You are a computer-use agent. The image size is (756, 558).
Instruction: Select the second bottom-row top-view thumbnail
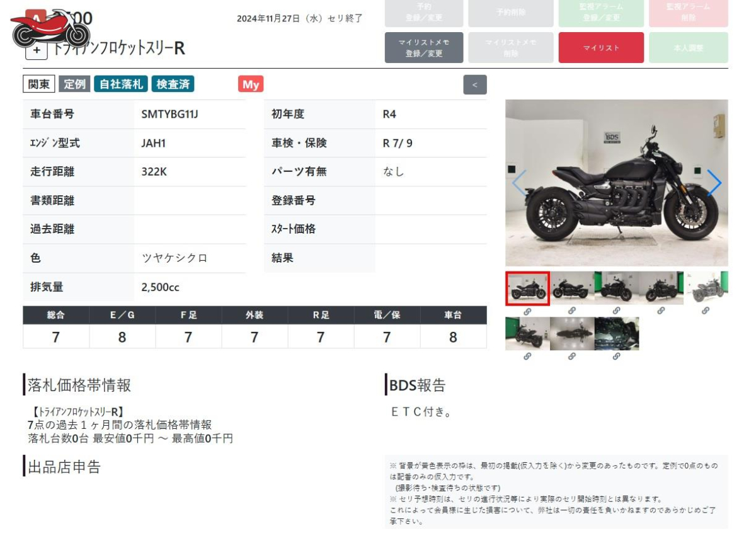572,334
